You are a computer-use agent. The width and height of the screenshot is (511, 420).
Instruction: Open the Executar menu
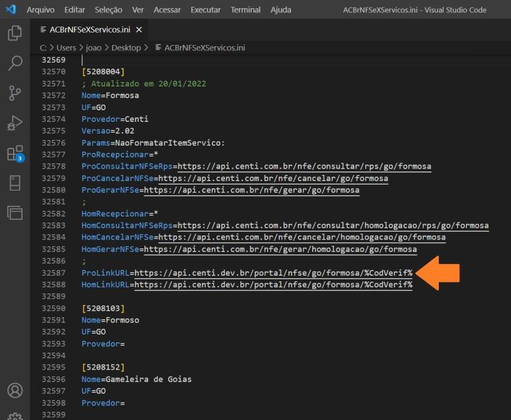coord(206,10)
